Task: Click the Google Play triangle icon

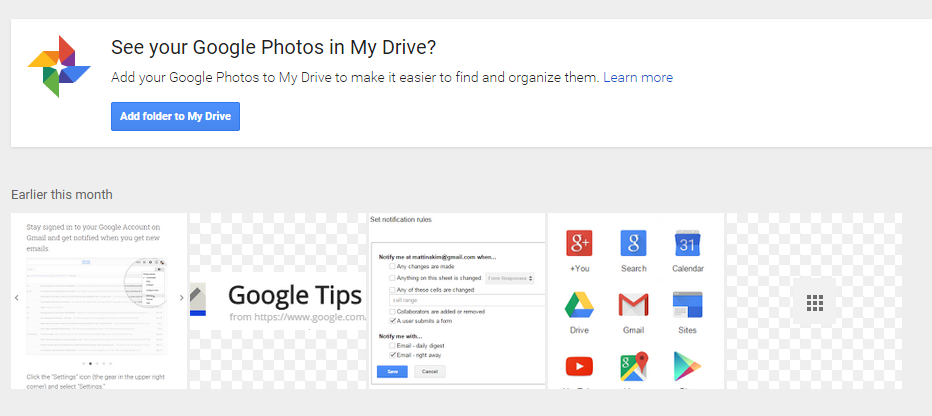Action: tap(688, 367)
